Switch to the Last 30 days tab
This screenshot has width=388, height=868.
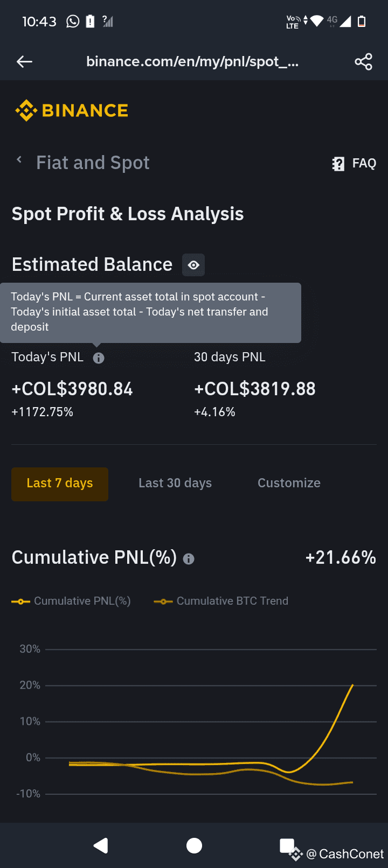[x=175, y=483]
